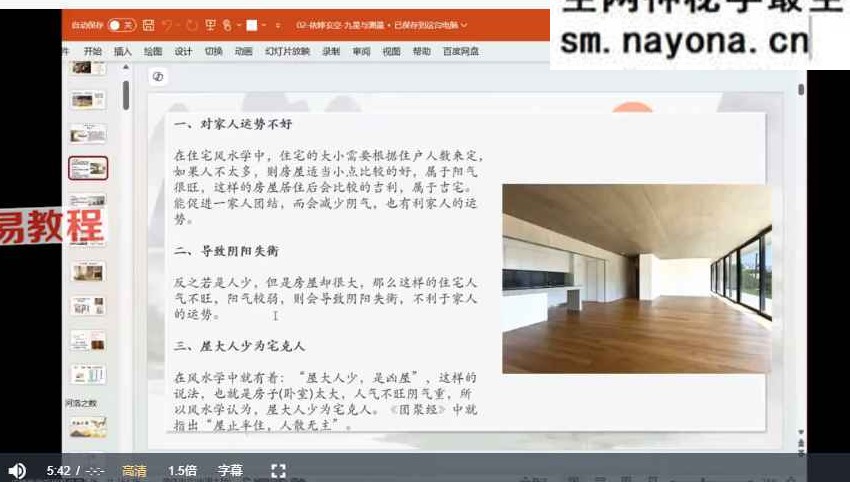Open the 切换 ribbon tab
The height and width of the screenshot is (482, 850).
pos(214,51)
